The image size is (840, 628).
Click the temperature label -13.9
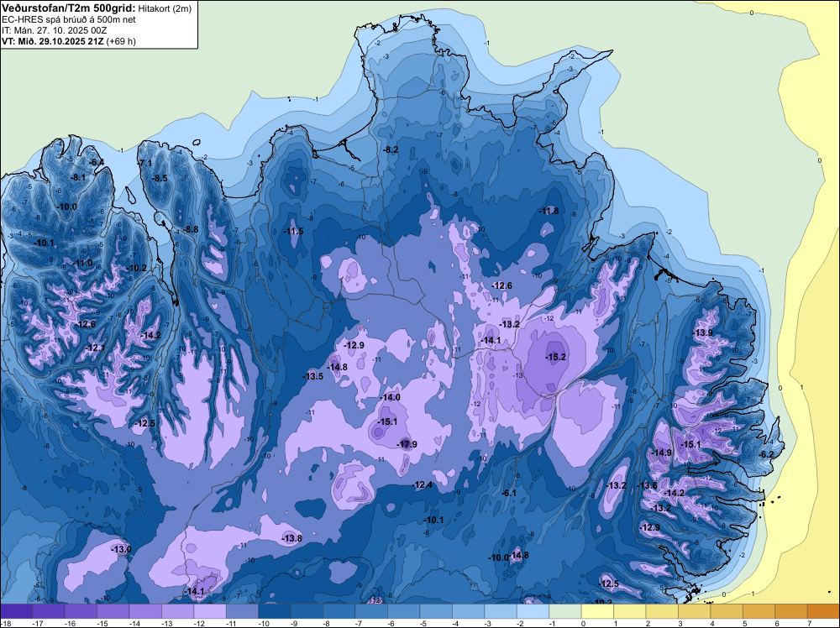point(703,332)
